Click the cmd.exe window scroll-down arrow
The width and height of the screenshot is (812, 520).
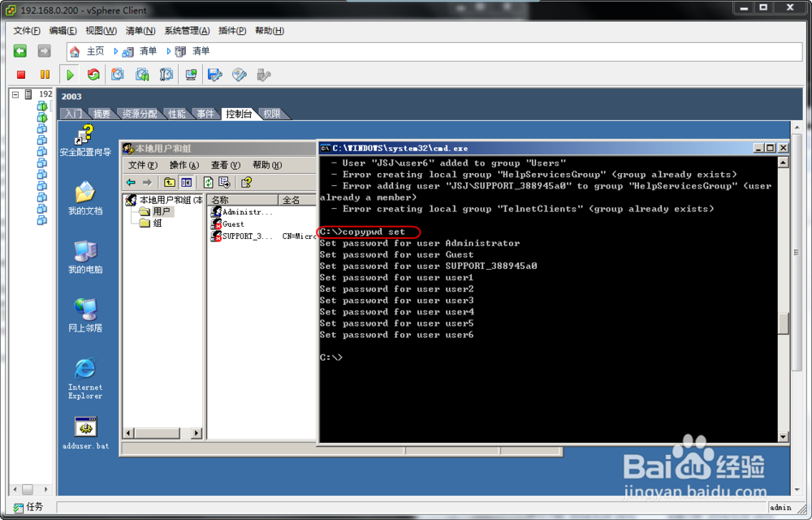(783, 437)
